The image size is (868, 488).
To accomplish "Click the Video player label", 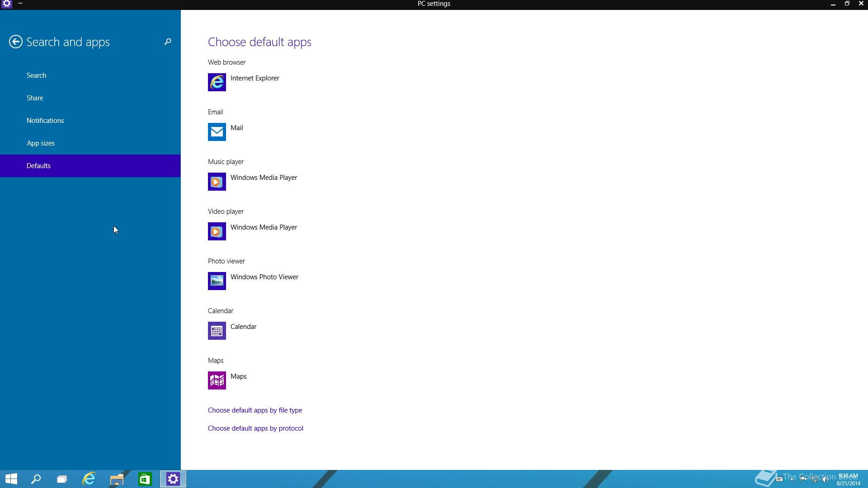I will [226, 211].
